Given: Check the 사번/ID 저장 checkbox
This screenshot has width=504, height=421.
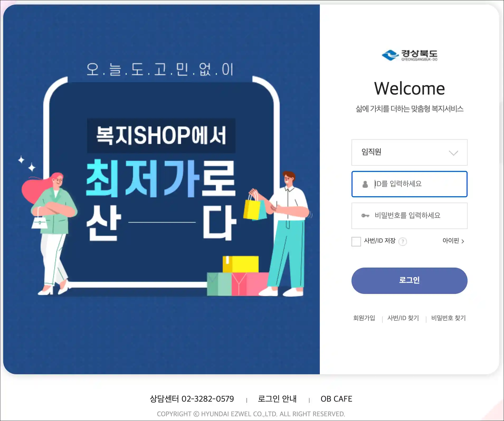Looking at the screenshot, I should [356, 241].
